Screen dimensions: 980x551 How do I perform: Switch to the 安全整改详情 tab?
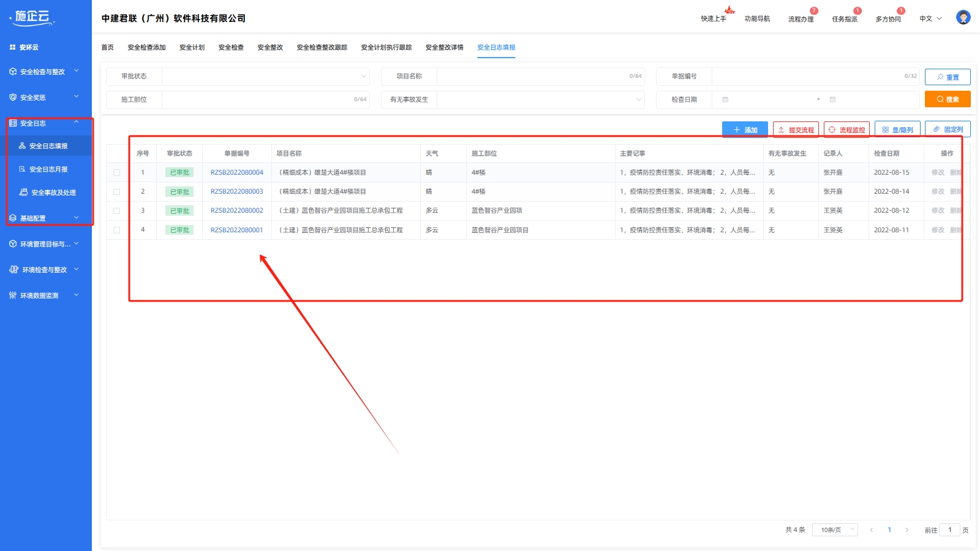tap(444, 47)
